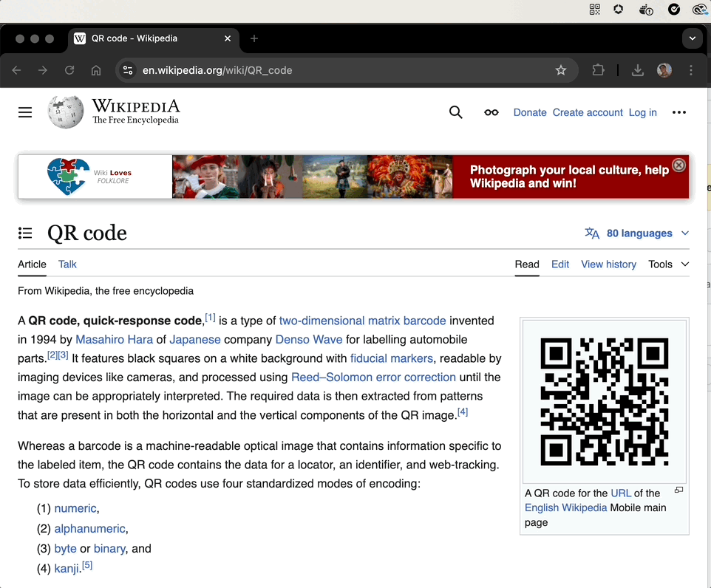Click the Log in link
The width and height of the screenshot is (711, 588).
click(x=642, y=112)
